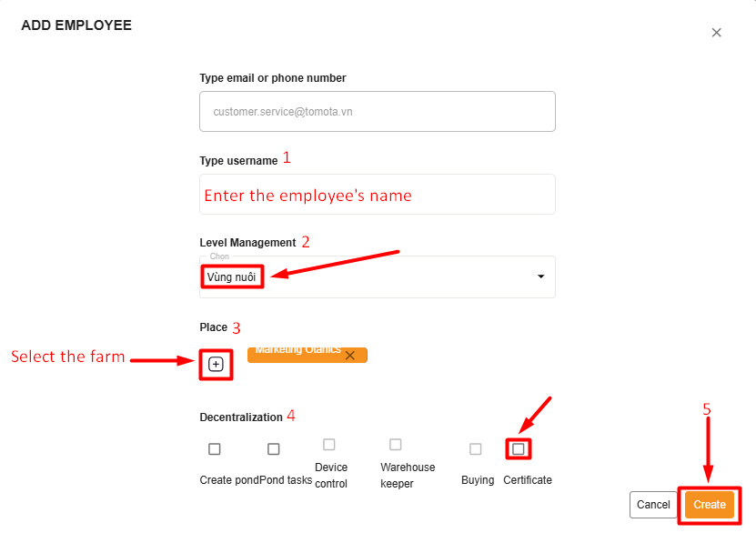
Task: Click the Level Management label
Action: tap(247, 243)
